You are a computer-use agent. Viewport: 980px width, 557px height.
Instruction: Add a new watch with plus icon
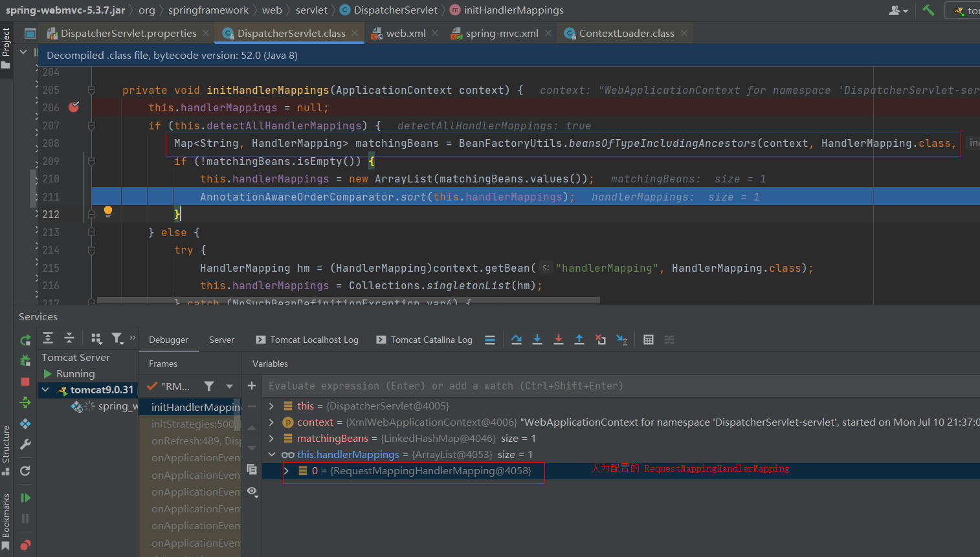tap(252, 386)
